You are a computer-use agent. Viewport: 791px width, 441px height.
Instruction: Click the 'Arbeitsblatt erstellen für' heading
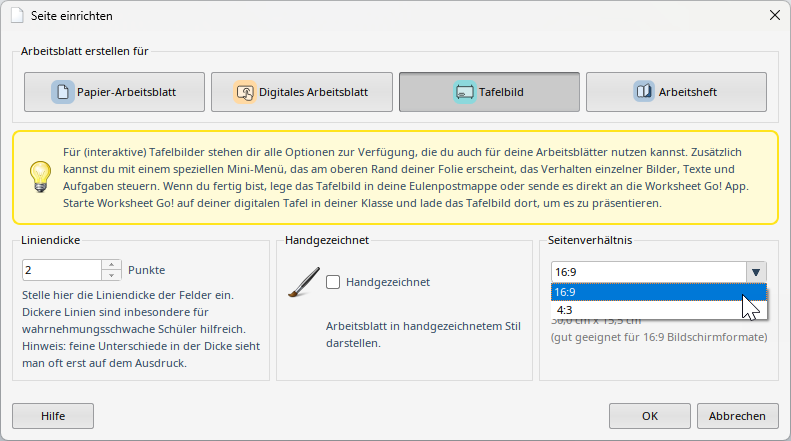85,51
